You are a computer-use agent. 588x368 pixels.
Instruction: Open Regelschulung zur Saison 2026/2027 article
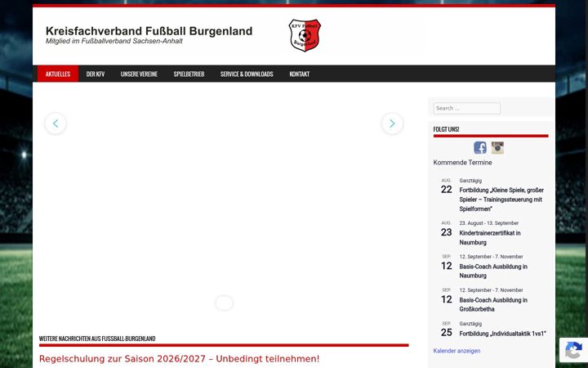(179, 359)
